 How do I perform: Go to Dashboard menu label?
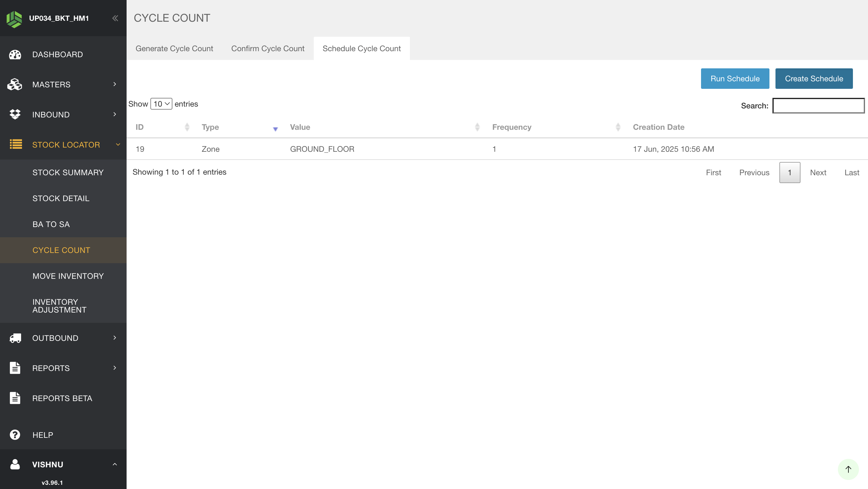click(x=58, y=55)
